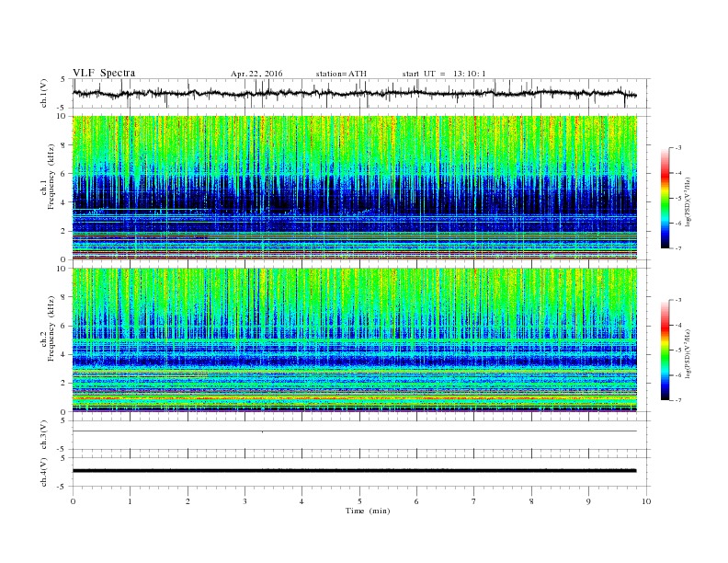Viewport: 728px width, 563px height.
Task: Click the "-5" volt tick of ch.4 waveform
Action: pos(63,487)
